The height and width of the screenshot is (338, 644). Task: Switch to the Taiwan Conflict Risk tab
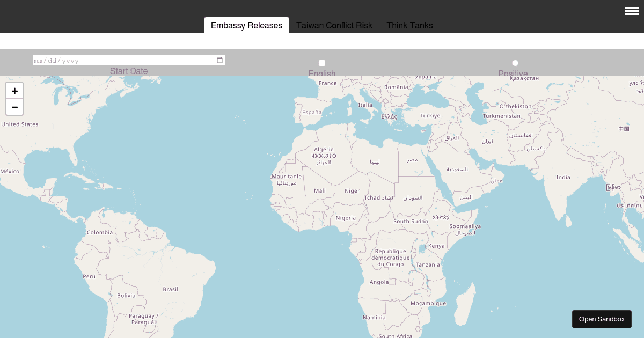(x=334, y=25)
